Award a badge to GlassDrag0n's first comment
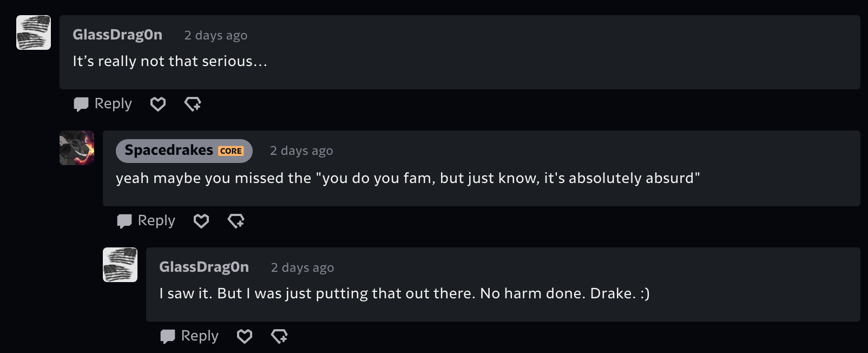Viewport: 868px width, 353px height. [x=193, y=104]
